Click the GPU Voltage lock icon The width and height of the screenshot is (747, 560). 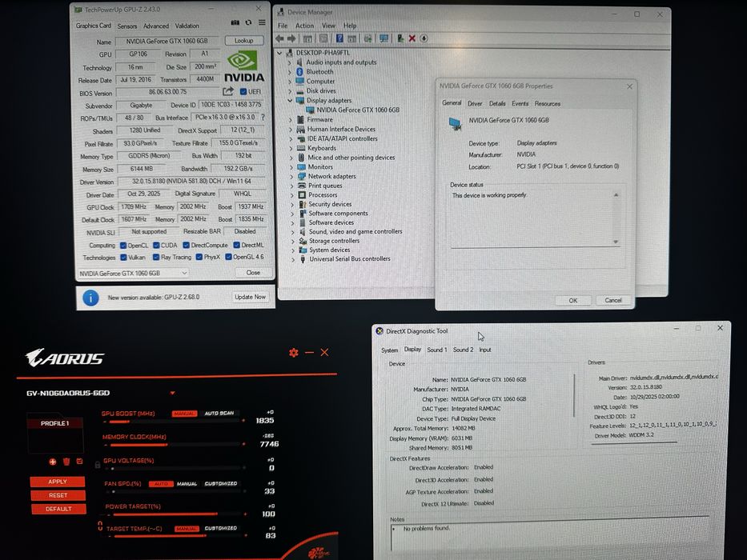(97, 464)
